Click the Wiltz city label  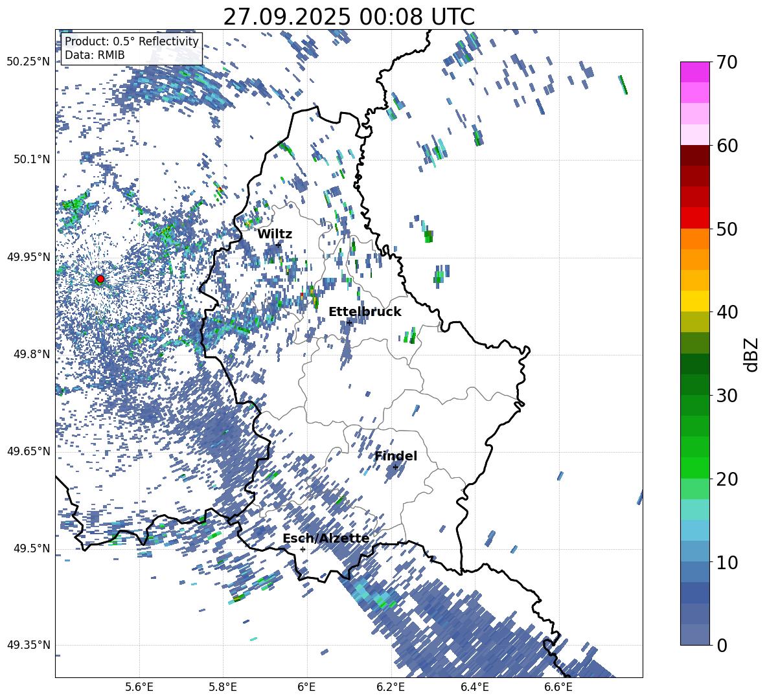275,234
